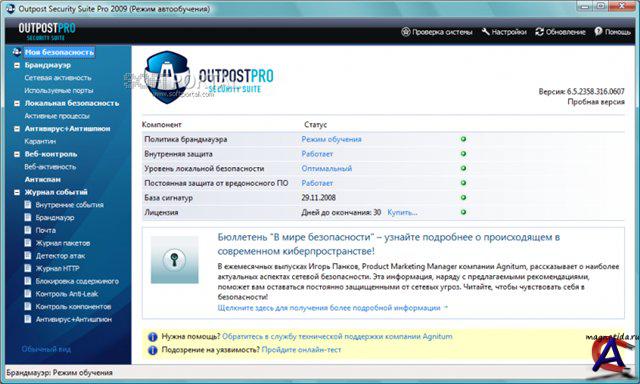Screen dimensions: 640x384
Task: Open Журнал HTTP log
Action: point(57,269)
